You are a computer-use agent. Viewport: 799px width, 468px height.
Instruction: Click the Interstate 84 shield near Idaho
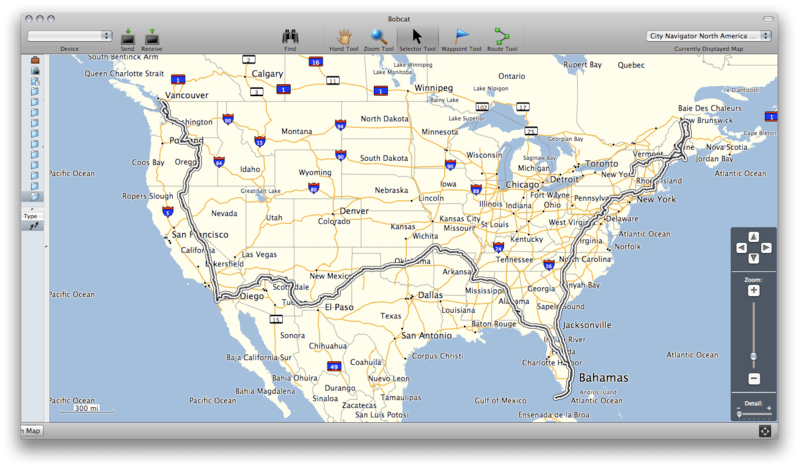click(x=219, y=162)
